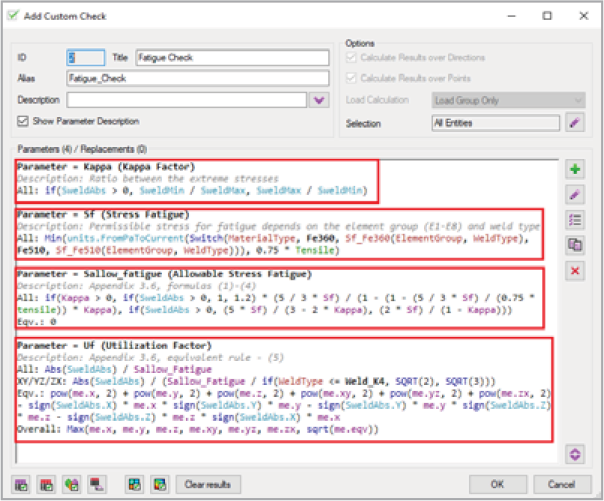Screen dimensions: 604x501
Task: Click the green check app icon in title bar
Action: 13,16
